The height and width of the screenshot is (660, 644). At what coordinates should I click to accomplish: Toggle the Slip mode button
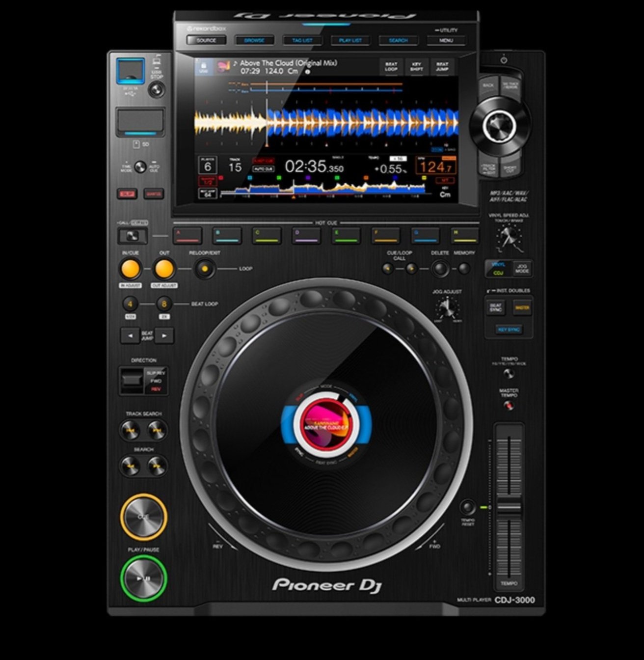(127, 194)
